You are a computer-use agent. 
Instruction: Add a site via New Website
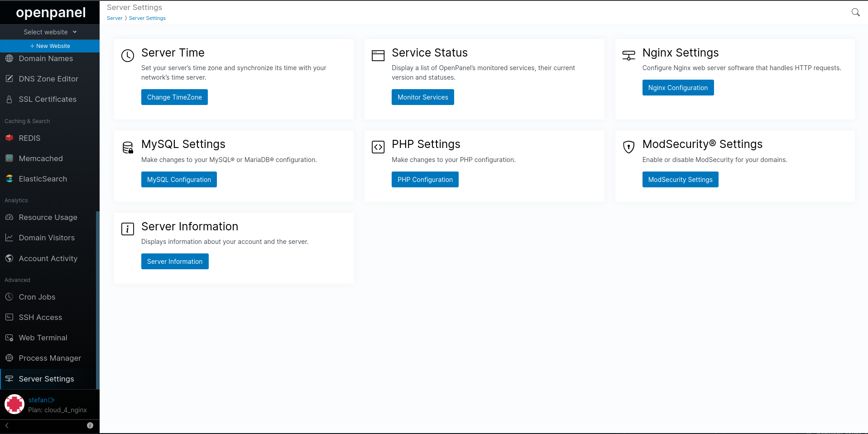click(50, 46)
